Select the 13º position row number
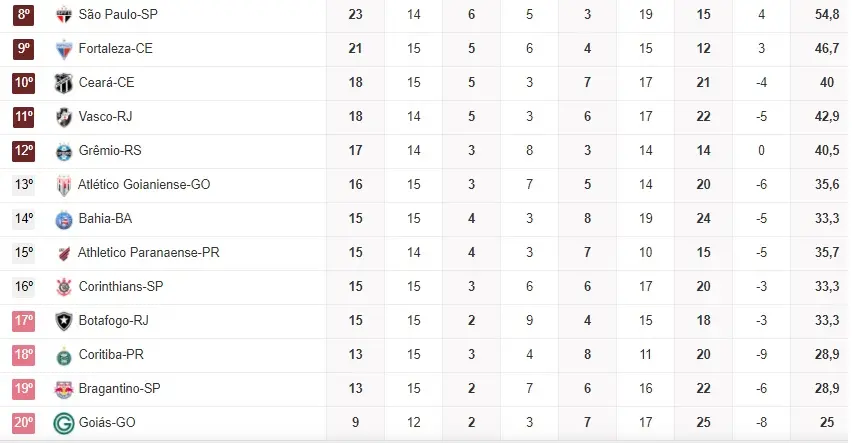 pos(24,185)
